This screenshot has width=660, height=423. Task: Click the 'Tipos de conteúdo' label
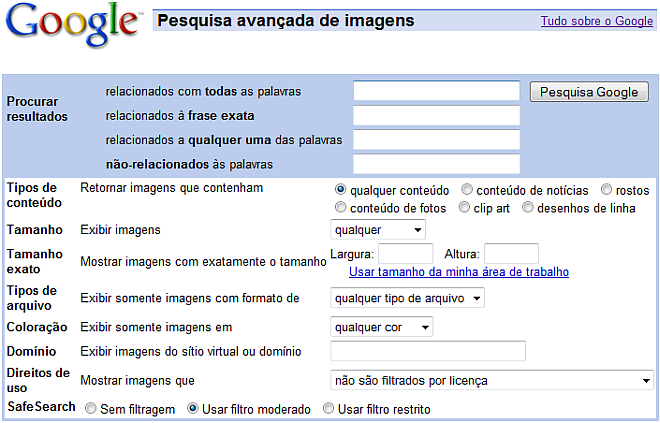[34, 195]
